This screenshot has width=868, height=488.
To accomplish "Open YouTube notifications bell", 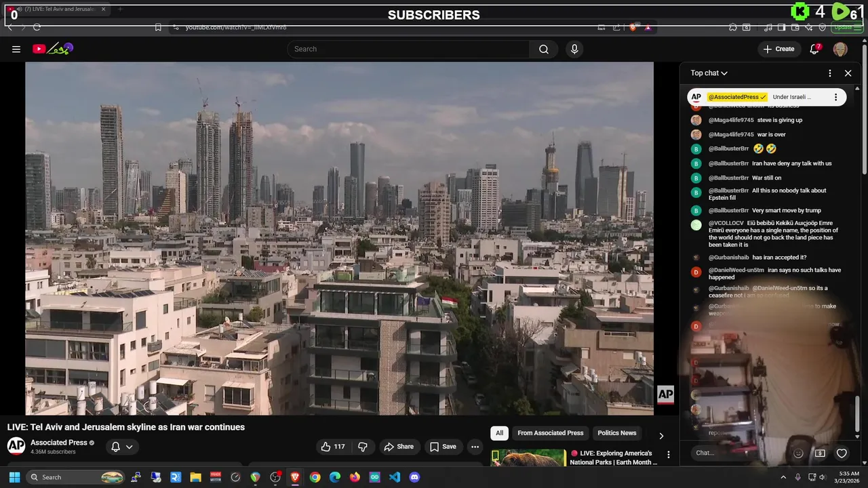I will coord(814,49).
